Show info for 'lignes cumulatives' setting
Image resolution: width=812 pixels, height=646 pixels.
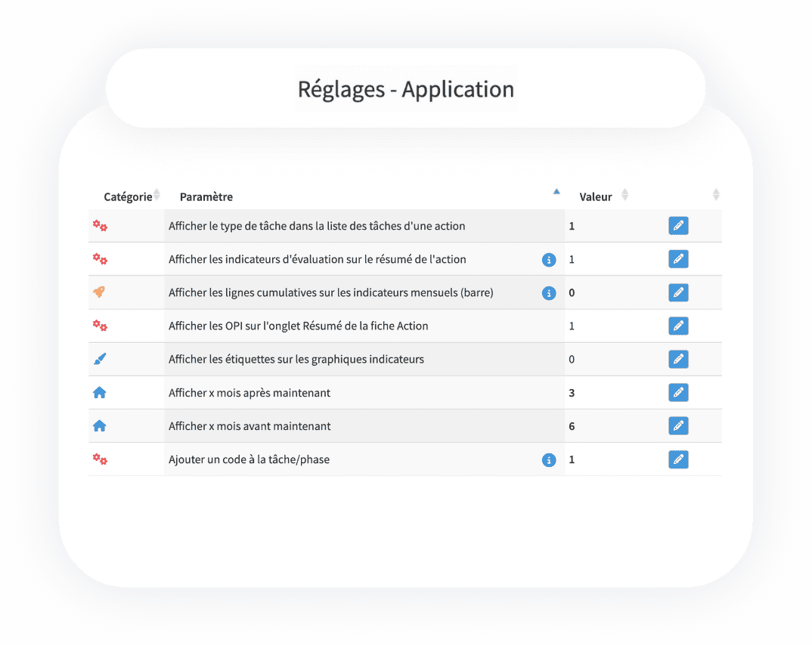549,293
